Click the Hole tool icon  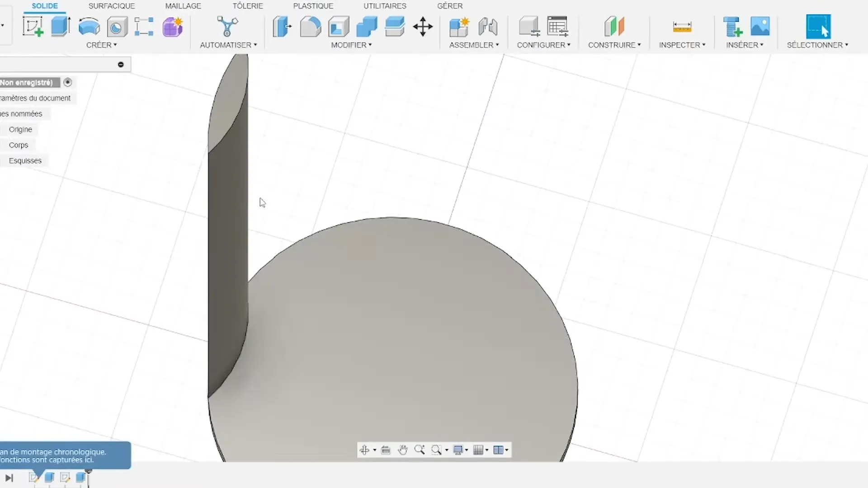coord(117,27)
